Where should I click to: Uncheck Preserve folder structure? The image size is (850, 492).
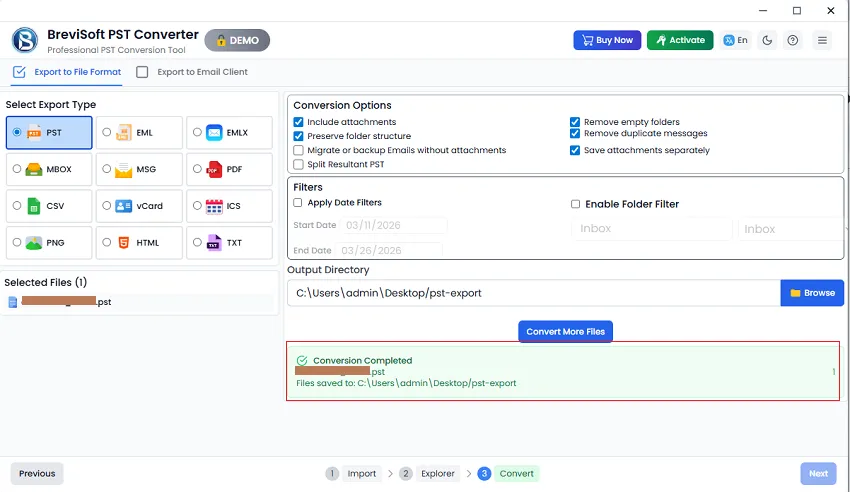(x=298, y=136)
